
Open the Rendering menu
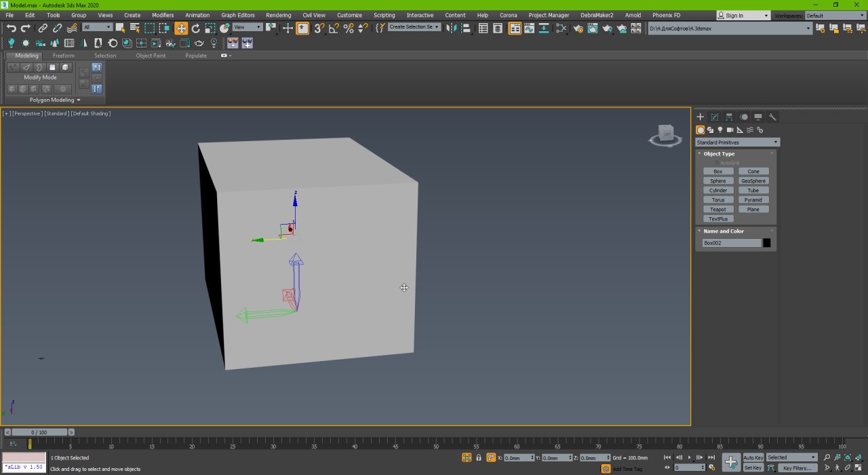coord(279,15)
